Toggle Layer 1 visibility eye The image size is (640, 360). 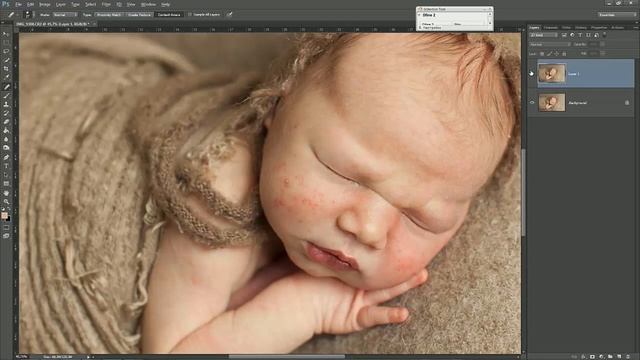[x=532, y=73]
